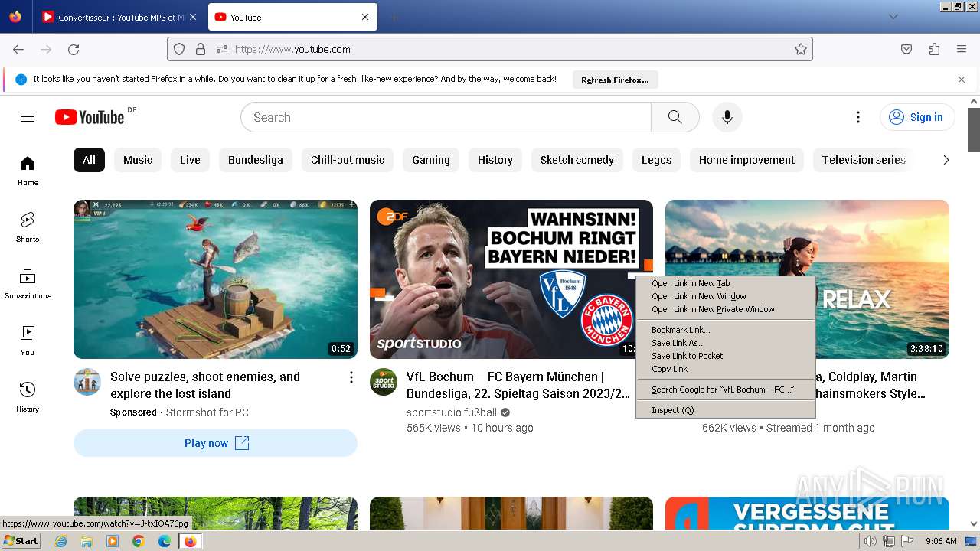Open Home in the sidebar
The image size is (980, 551).
coord(28,171)
